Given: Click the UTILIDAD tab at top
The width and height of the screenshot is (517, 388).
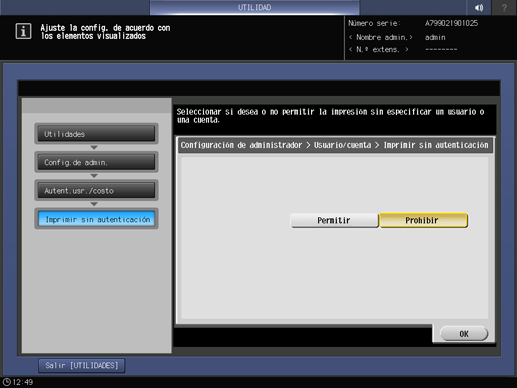Looking at the screenshot, I should [x=254, y=7].
